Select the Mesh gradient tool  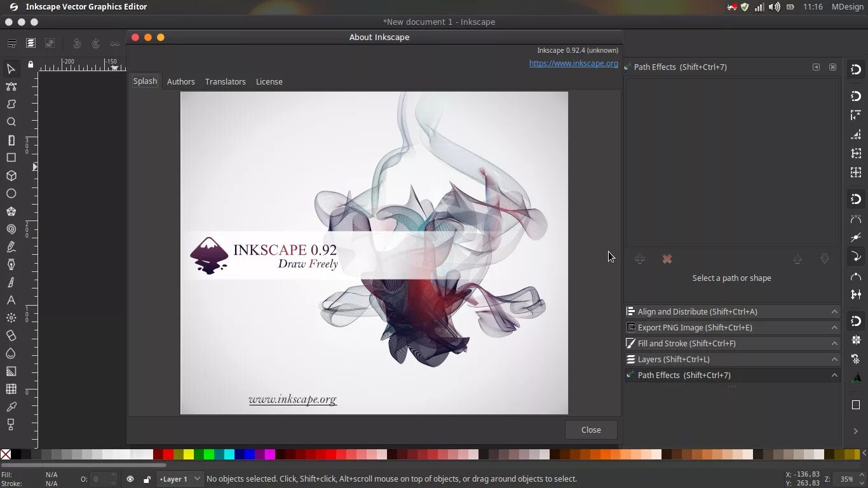[x=11, y=389]
